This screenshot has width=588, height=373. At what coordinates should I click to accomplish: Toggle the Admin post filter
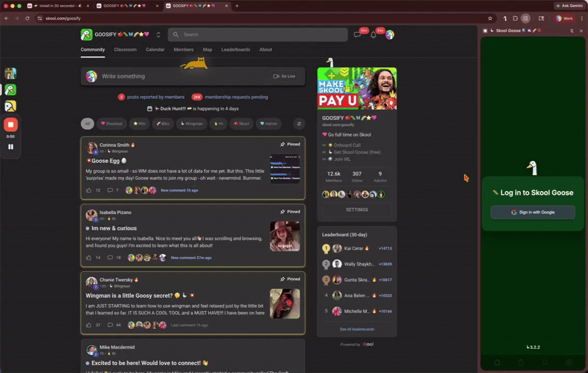268,123
